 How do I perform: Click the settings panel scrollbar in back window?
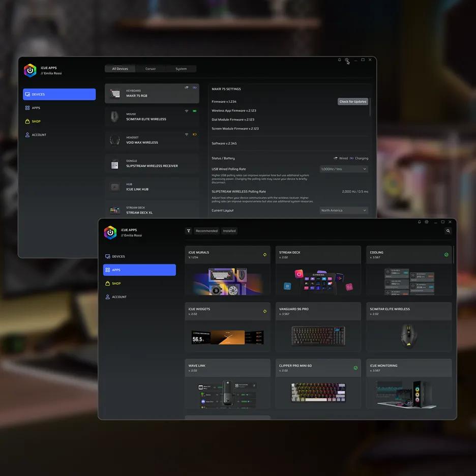coord(370,107)
